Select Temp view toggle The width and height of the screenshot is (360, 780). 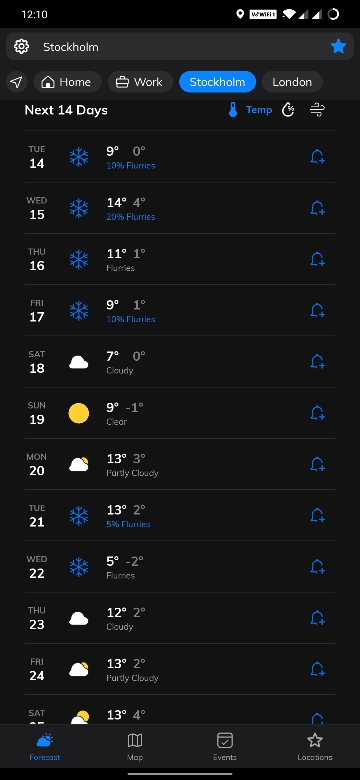pos(250,110)
